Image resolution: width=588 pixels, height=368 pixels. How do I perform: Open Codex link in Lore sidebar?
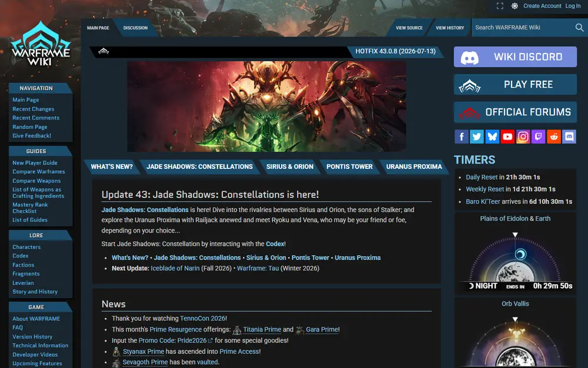click(20, 256)
